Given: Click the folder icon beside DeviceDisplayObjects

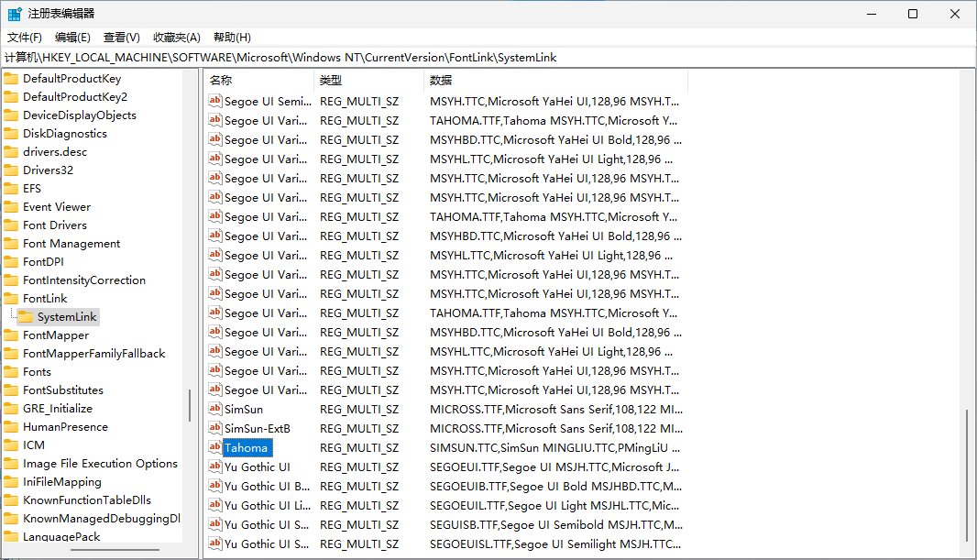Looking at the screenshot, I should coord(11,115).
